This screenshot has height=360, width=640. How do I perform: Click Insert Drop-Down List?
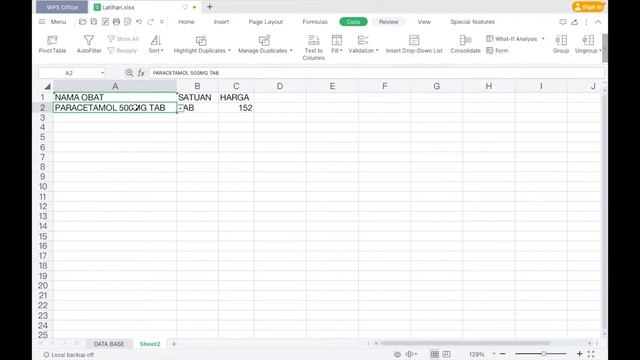click(x=414, y=44)
